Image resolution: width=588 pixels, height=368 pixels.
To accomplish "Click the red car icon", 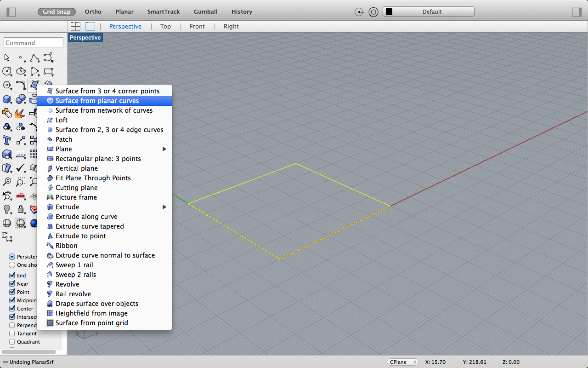I will point(21,195).
